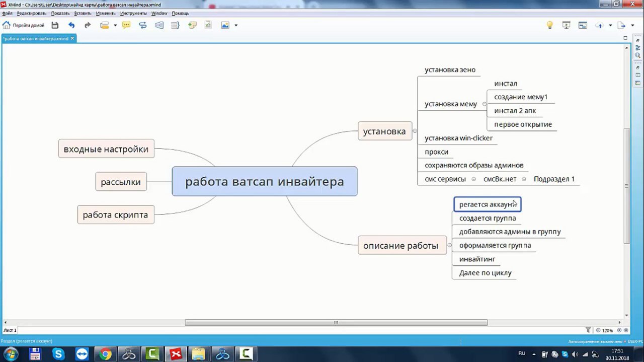Expand the insert image dropdown arrow
644x362 pixels.
coord(235,25)
